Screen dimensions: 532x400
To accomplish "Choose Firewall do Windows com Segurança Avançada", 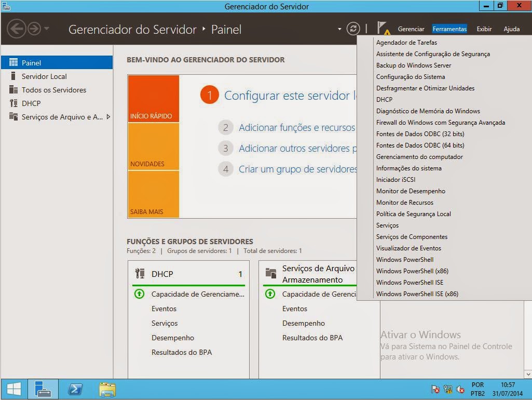I will [x=441, y=123].
